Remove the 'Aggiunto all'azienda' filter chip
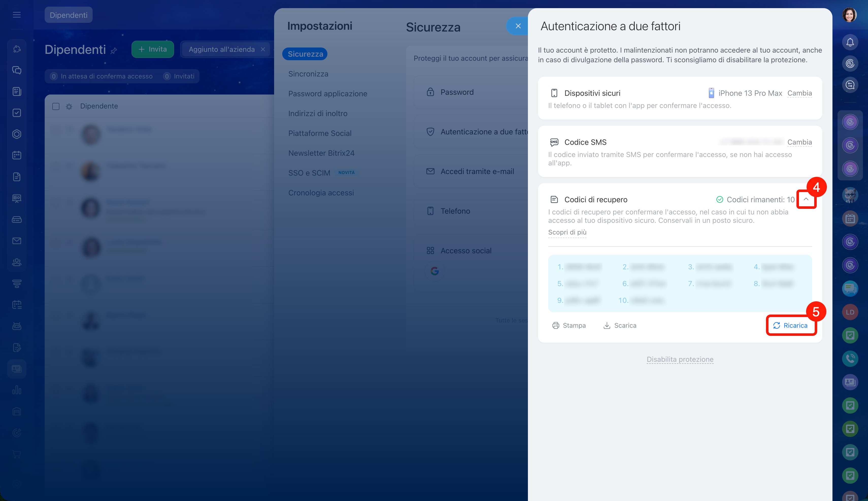868x501 pixels. [x=263, y=49]
